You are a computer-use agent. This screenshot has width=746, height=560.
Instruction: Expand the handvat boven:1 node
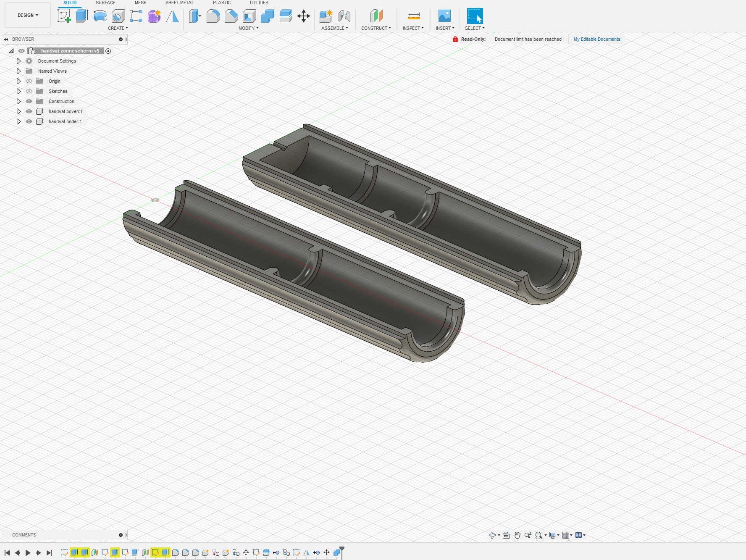tap(18, 111)
